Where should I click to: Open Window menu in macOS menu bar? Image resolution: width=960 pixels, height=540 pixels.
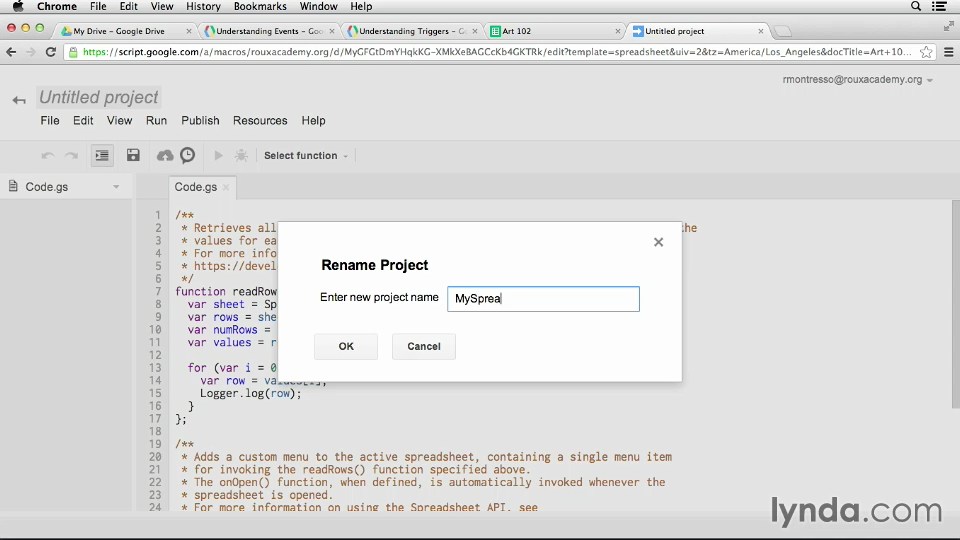click(x=318, y=6)
